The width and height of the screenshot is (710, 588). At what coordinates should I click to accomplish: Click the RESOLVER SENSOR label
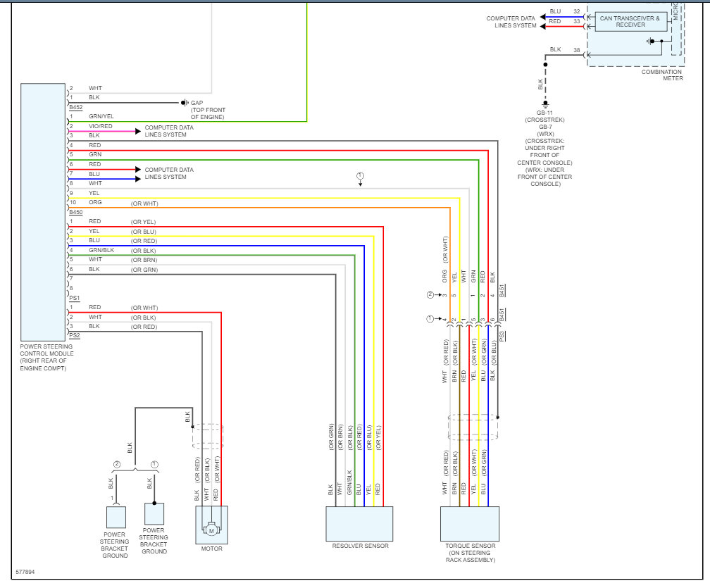[x=360, y=546]
